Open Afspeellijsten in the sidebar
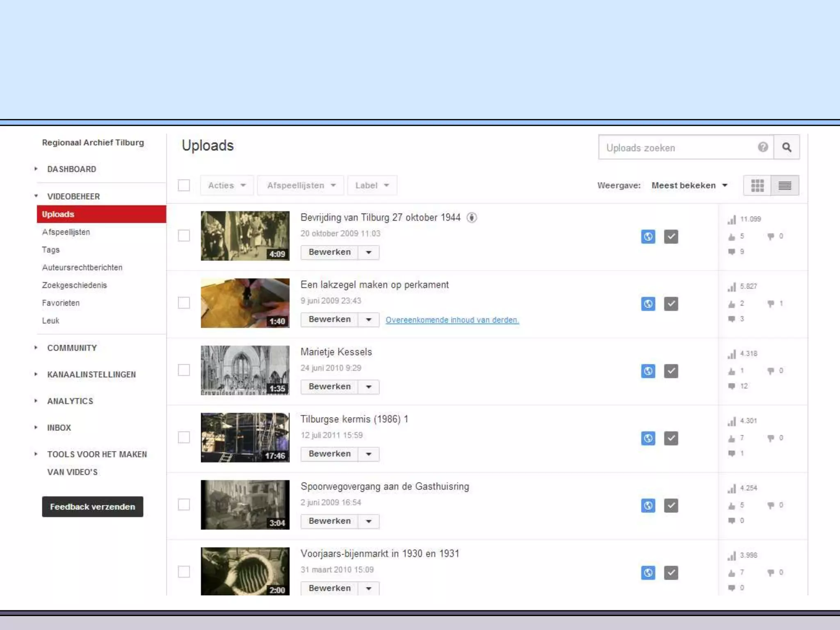Image resolution: width=840 pixels, height=630 pixels. [66, 232]
